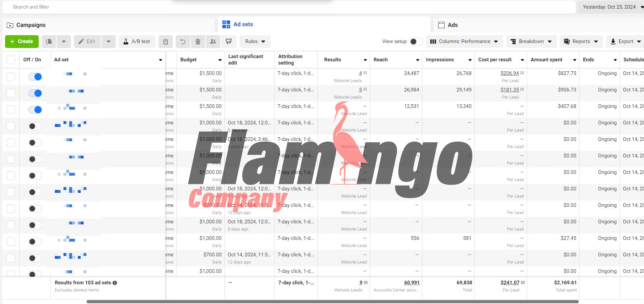The width and height of the screenshot is (644, 304).
Task: Turn off the ad set that spent $906.73
Action: pyautogui.click(x=35, y=93)
